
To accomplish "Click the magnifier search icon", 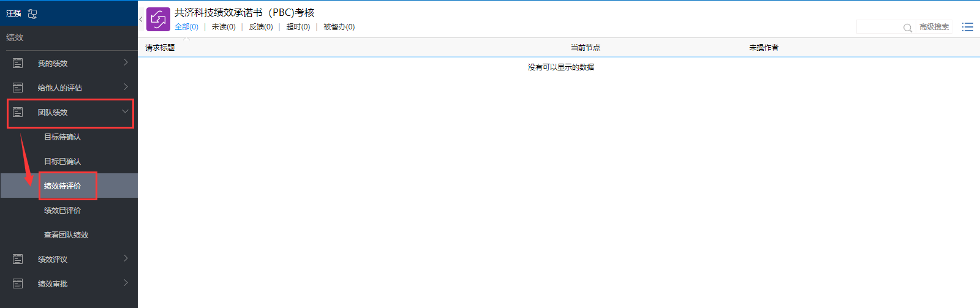I will pos(907,28).
